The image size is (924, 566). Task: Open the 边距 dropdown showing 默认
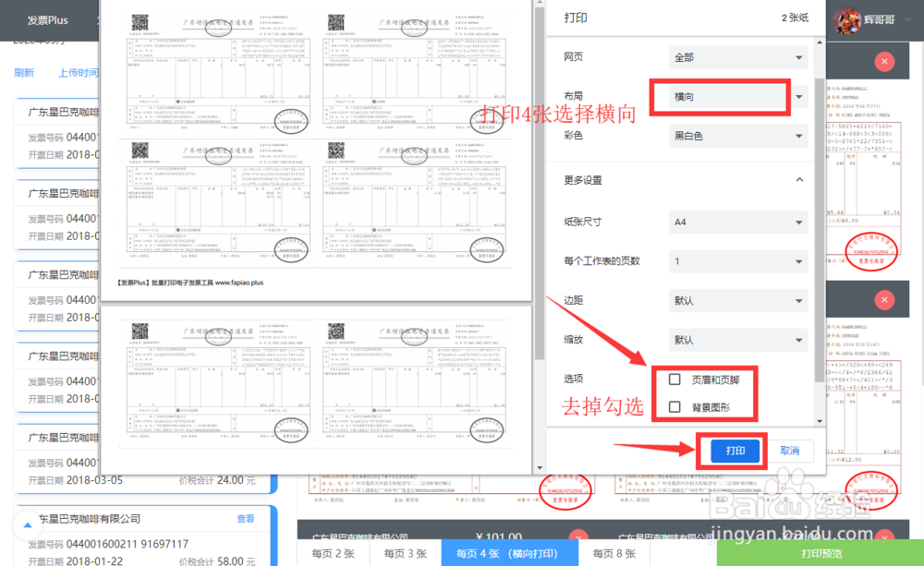coord(737,300)
